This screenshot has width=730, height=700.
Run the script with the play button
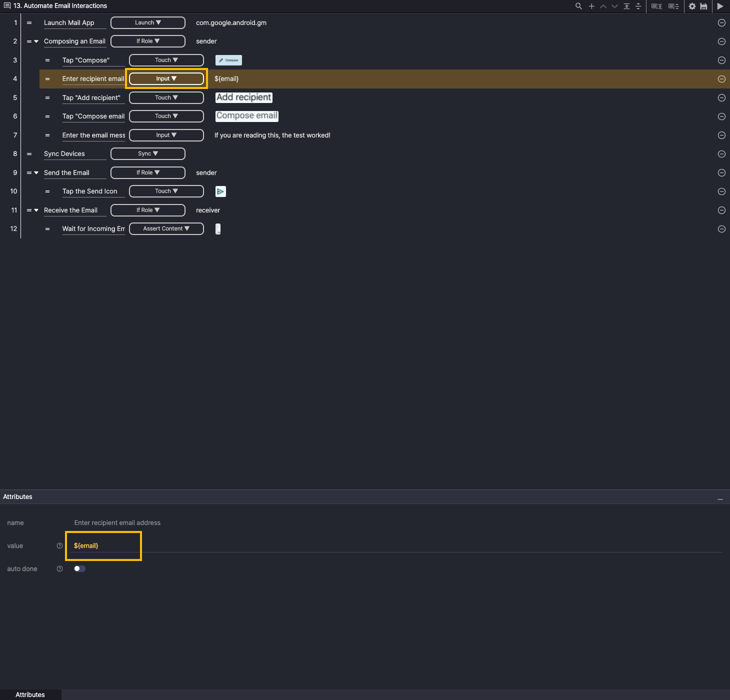720,6
